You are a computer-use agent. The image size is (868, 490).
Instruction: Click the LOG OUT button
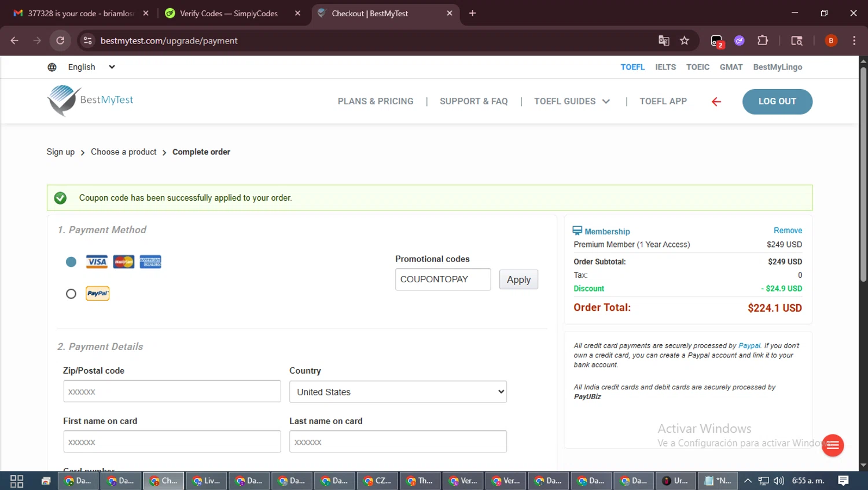[777, 101]
